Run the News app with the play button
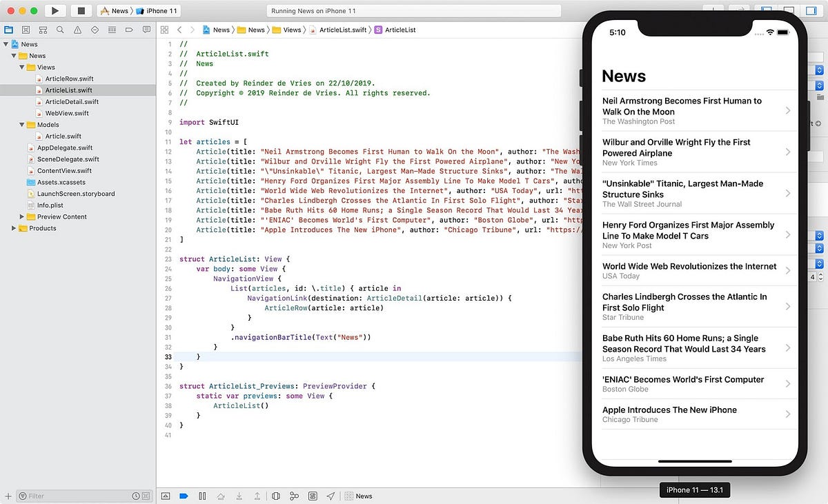 click(x=54, y=10)
